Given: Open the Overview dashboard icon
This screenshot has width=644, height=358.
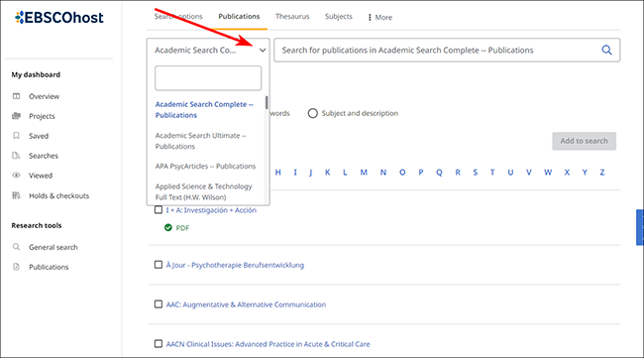Looking at the screenshot, I should [16, 96].
